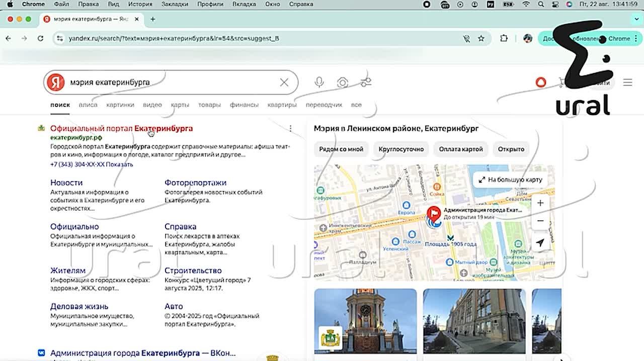Expand Chrome tab search chevron
Viewport: 644px width, 361px height.
pos(636,19)
